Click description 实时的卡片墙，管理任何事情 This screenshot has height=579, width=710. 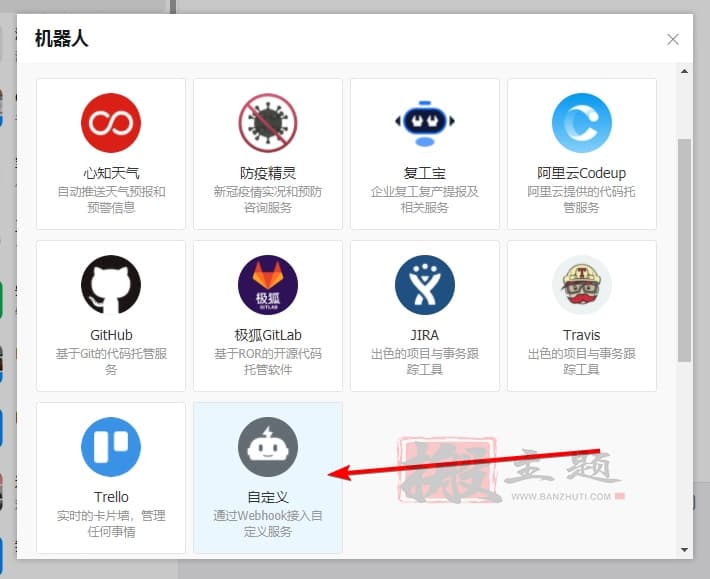(111, 524)
